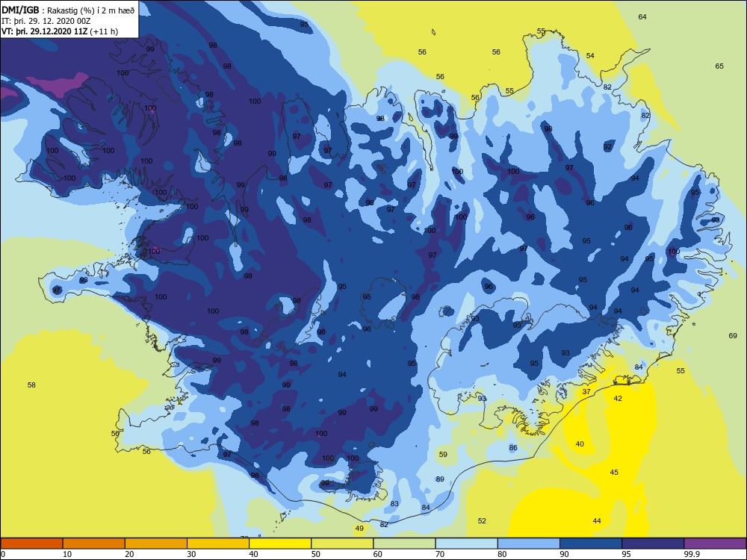
Task: Click the humidity value '42' on the map
Action: 618,398
